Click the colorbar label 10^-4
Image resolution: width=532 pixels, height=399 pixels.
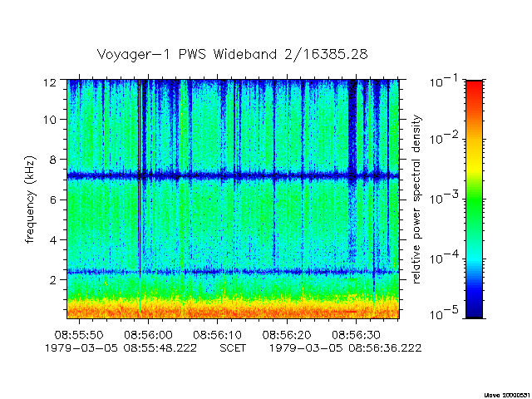[444, 259]
